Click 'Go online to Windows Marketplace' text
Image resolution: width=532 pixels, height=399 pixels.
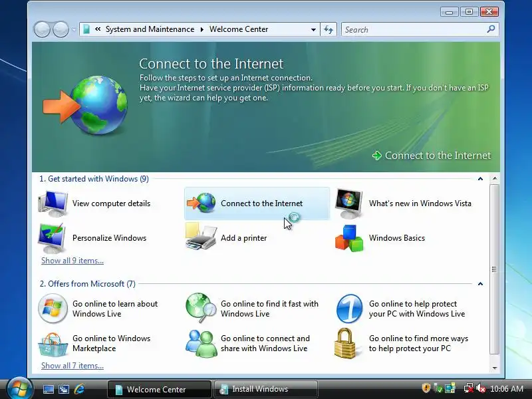point(111,343)
